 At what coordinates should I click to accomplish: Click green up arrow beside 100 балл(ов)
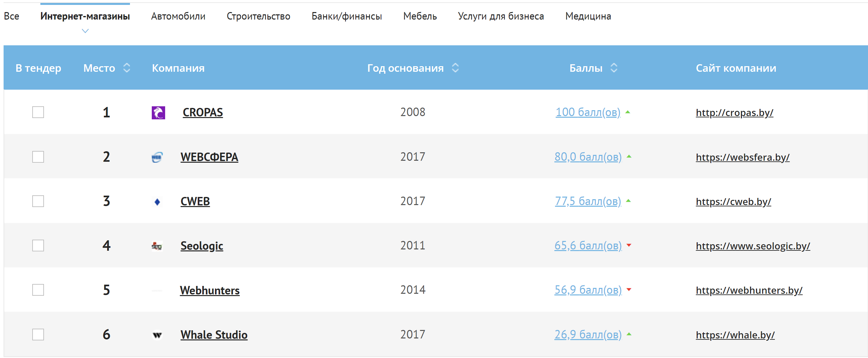click(x=628, y=112)
